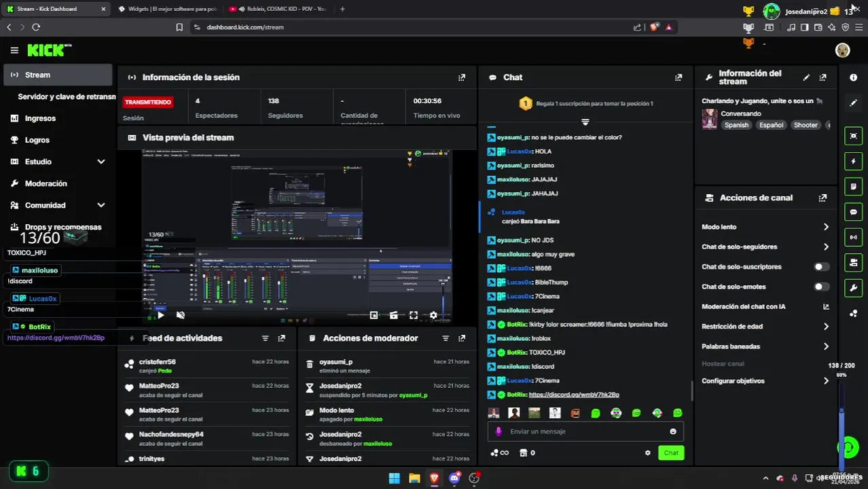Open File Explorer from the taskbar
Screen dimensions: 868x489
(x=414, y=478)
